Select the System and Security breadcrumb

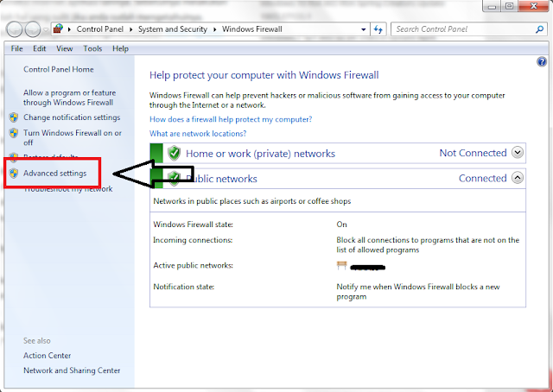(173, 29)
